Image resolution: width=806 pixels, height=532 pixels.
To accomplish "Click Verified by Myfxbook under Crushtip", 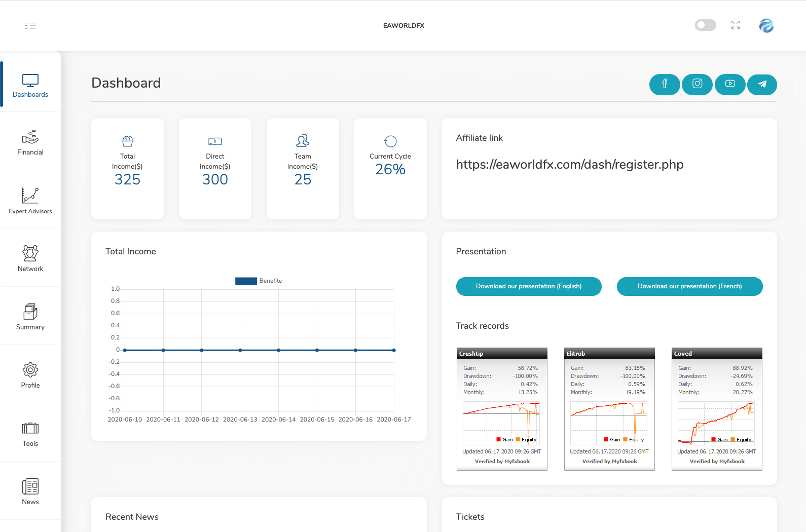I will (502, 462).
